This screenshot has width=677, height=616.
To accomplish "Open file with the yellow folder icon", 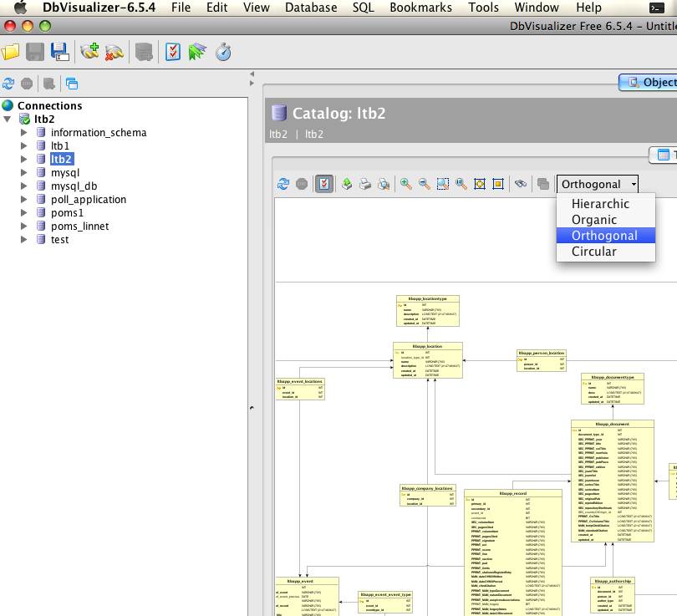I will [10, 52].
